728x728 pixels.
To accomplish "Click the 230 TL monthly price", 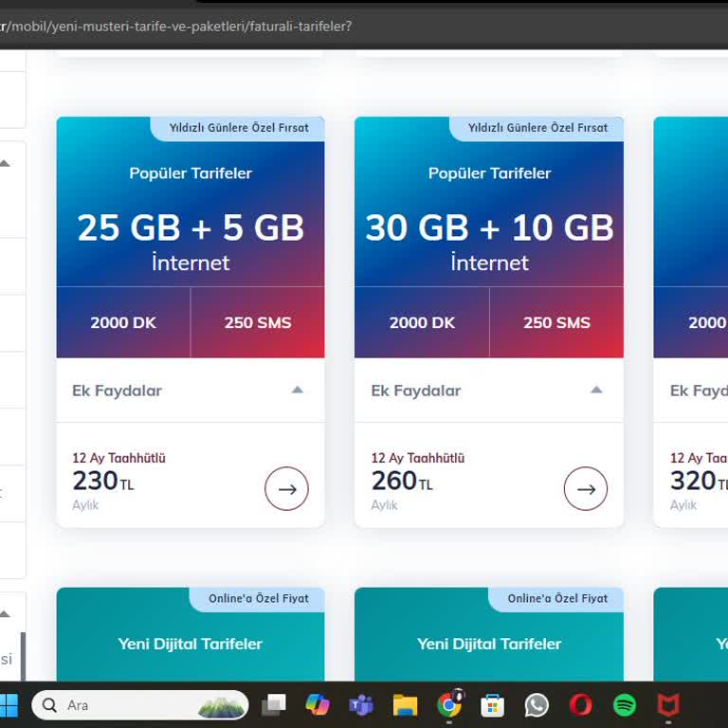I will pos(103,481).
